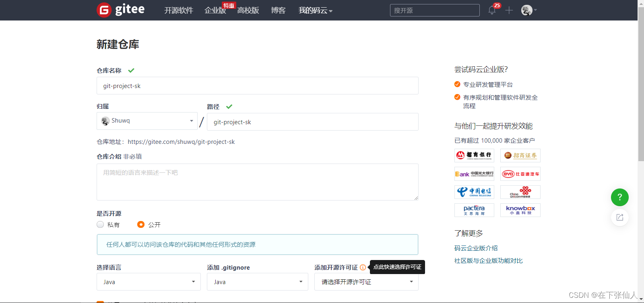644x303 pixels.
Task: Click the Pactera 文思海辉 logo
Action: 474,210
